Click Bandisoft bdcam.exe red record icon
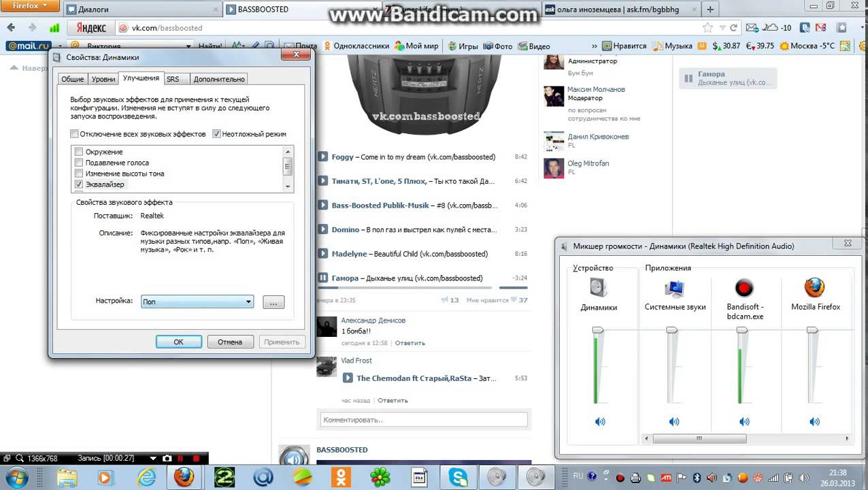Viewport: 868px width, 490px height. click(744, 288)
